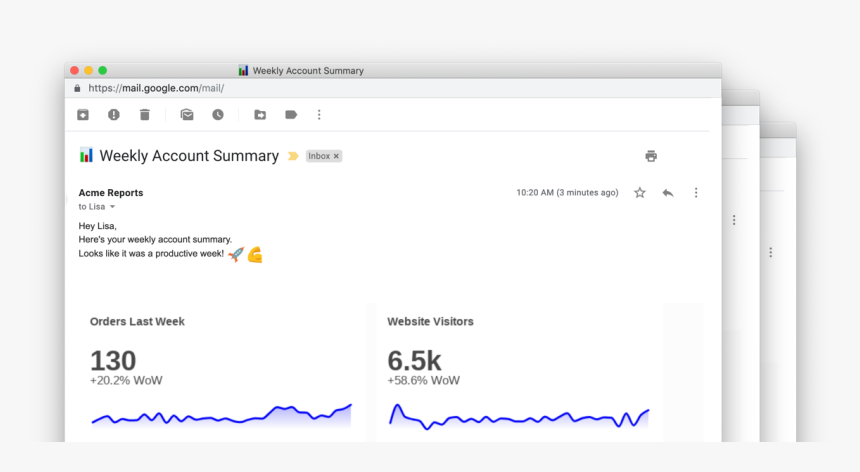The image size is (860, 472).
Task: Archive this email with the Archive icon
Action: 83,115
